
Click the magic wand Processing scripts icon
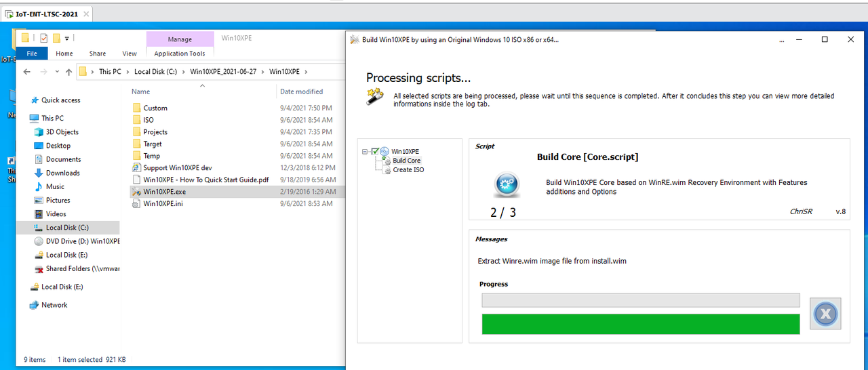point(375,96)
